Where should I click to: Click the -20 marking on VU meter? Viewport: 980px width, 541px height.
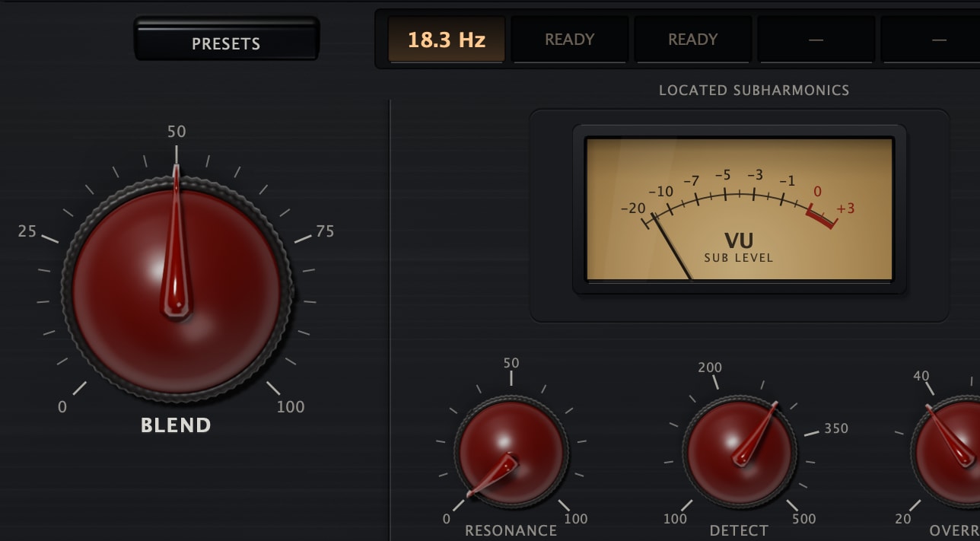[633, 208]
